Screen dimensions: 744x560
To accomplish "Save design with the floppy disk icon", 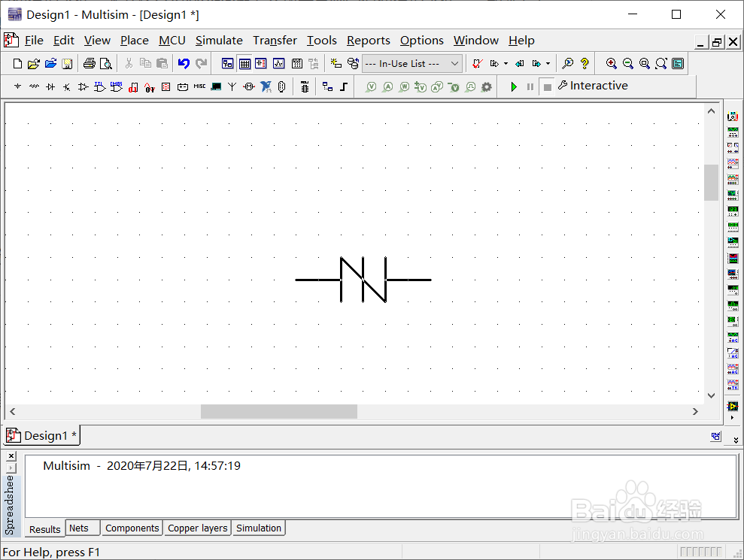I will tap(67, 64).
